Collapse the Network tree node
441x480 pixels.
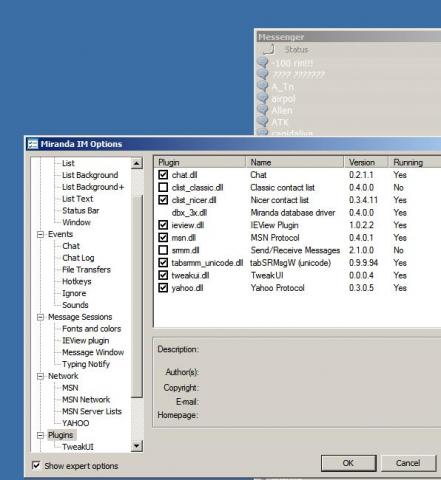click(40, 376)
